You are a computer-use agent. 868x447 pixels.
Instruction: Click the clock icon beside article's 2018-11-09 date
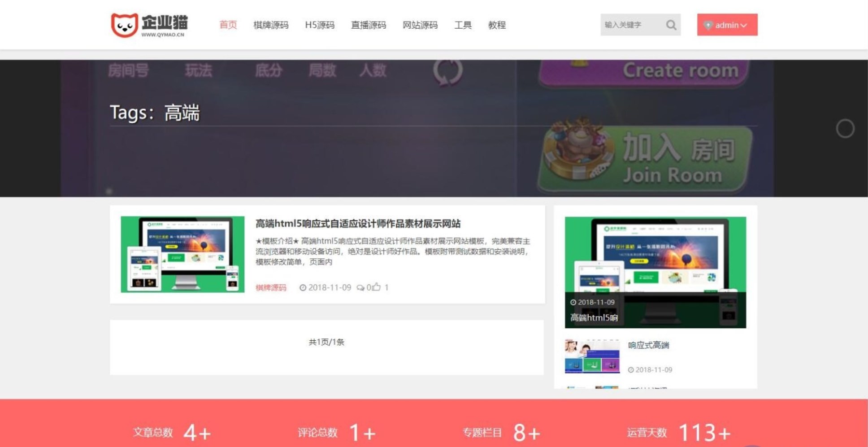(303, 287)
